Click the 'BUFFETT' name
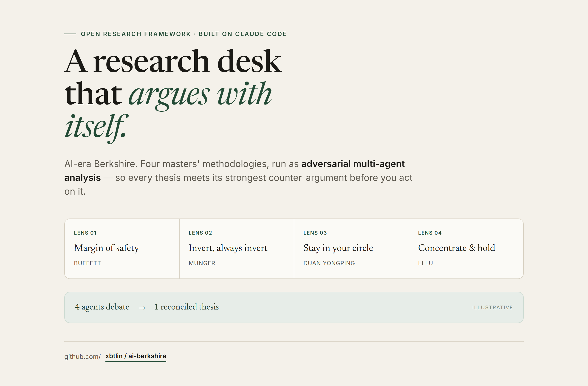 click(88, 263)
